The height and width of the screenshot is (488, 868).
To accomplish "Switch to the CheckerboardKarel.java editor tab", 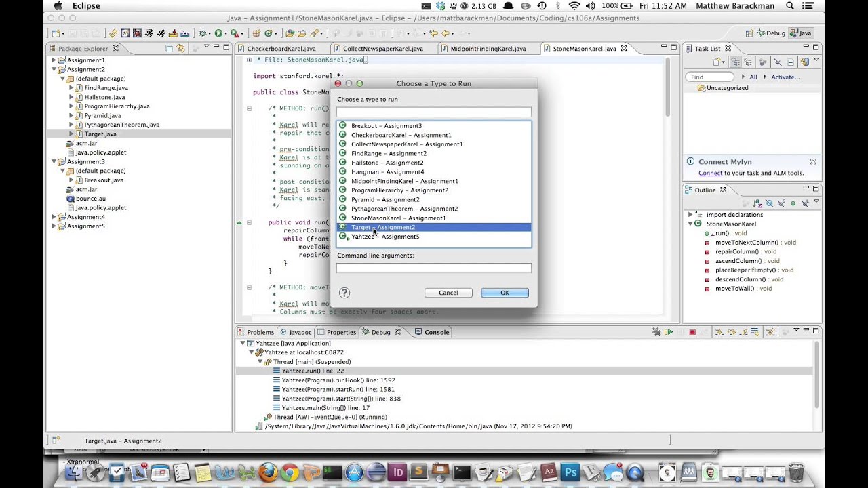I will [x=281, y=49].
